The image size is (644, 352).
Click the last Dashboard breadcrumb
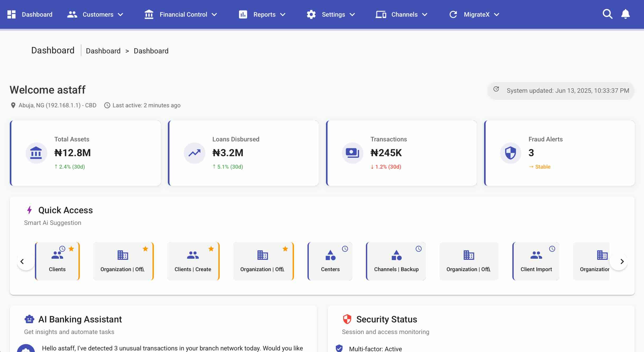151,51
